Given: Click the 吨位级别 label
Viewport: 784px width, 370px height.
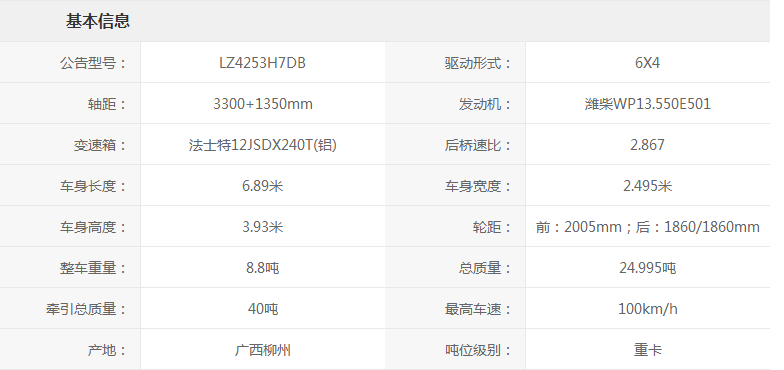Looking at the screenshot, I should click(x=478, y=350).
